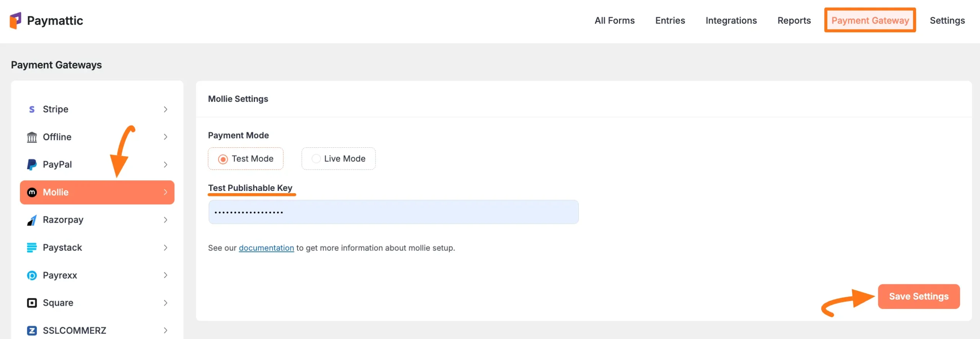Image resolution: width=980 pixels, height=339 pixels.
Task: Expand the PayPal row chevron
Action: 165,165
